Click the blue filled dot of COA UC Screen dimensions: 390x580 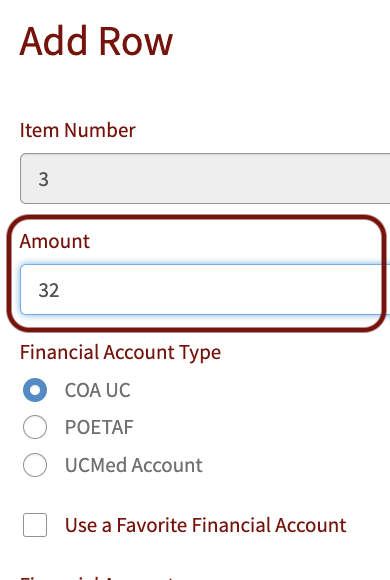(35, 390)
